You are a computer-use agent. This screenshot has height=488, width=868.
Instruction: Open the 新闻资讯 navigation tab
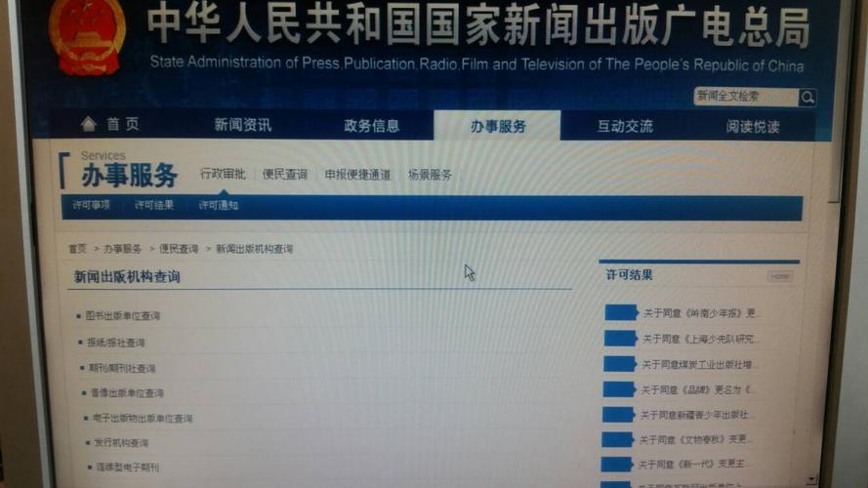[x=243, y=125]
